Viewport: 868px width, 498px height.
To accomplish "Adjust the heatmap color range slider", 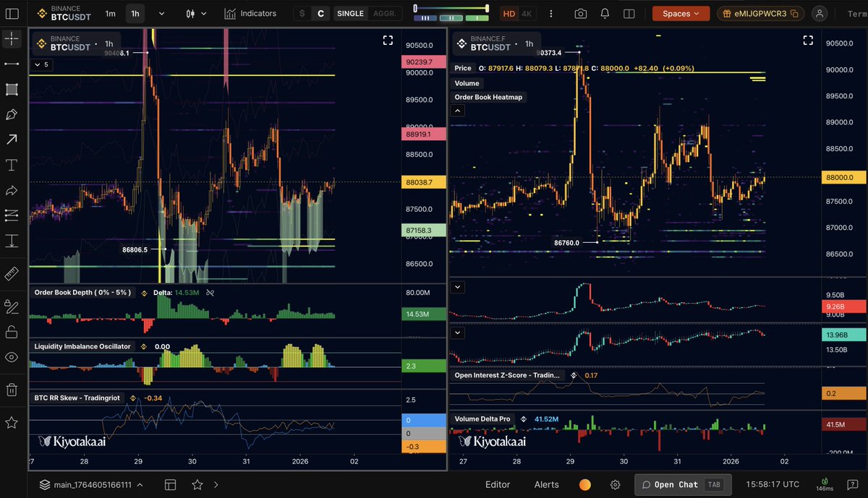I will coord(451,9).
